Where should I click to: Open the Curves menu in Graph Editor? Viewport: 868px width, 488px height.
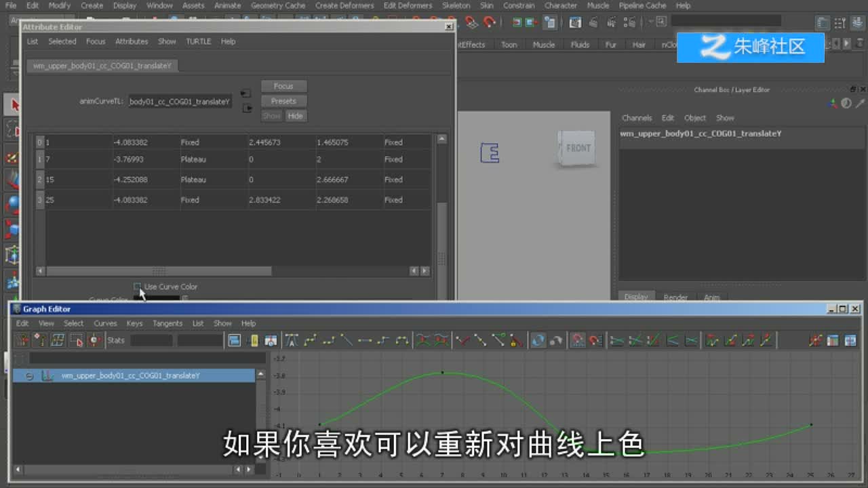[x=105, y=323]
